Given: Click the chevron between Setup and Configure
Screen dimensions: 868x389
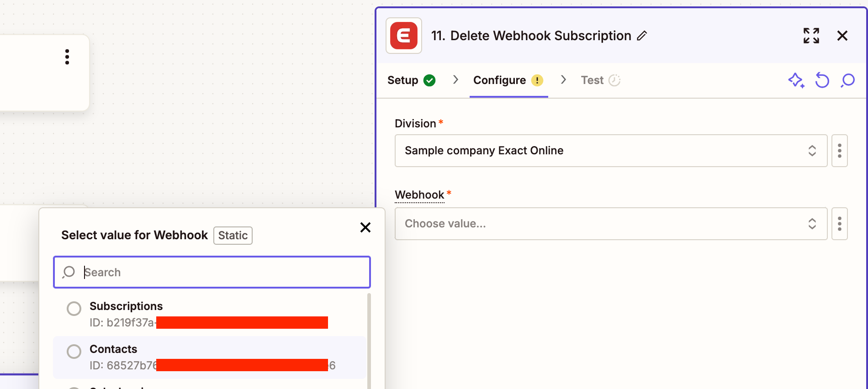Looking at the screenshot, I should (x=455, y=80).
